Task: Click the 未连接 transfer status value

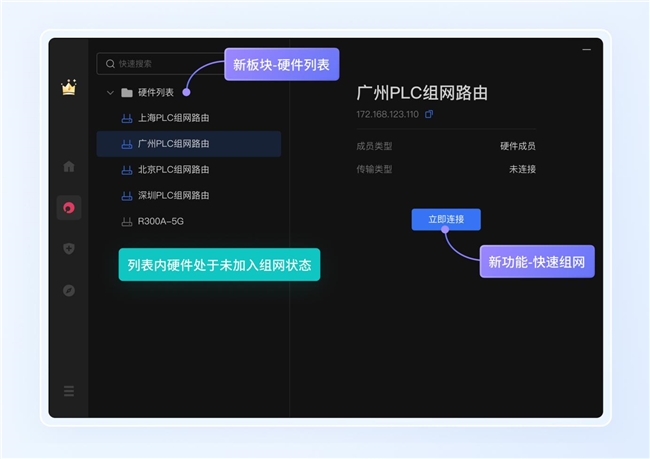Action: [x=522, y=169]
